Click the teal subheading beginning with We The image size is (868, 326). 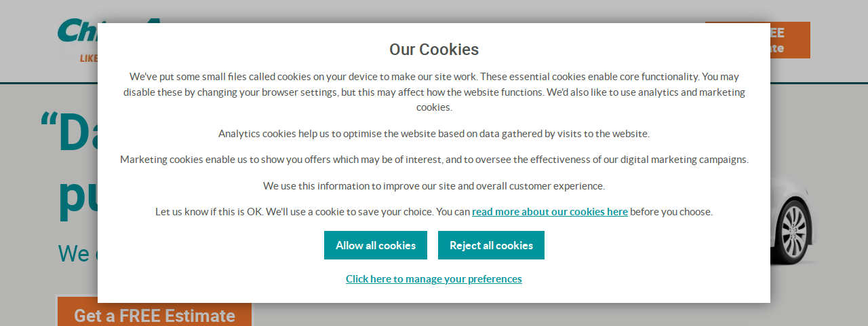pyautogui.click(x=77, y=253)
